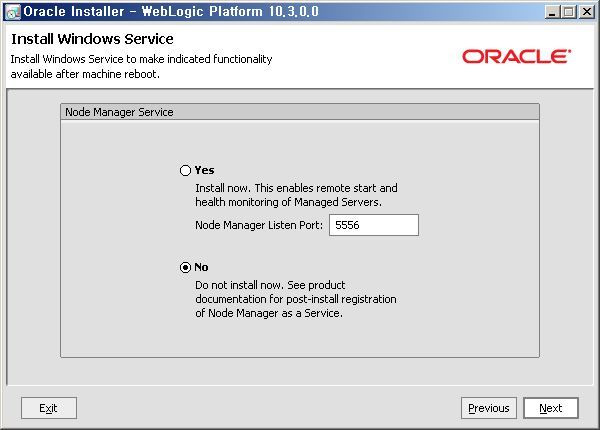Maximize the installer window

click(x=569, y=12)
